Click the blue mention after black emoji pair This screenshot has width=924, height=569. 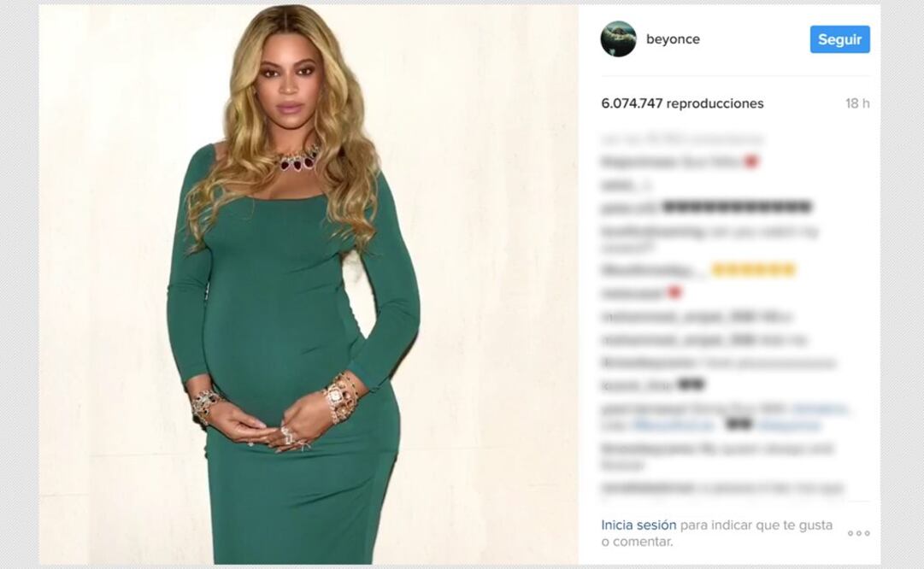[x=789, y=425]
